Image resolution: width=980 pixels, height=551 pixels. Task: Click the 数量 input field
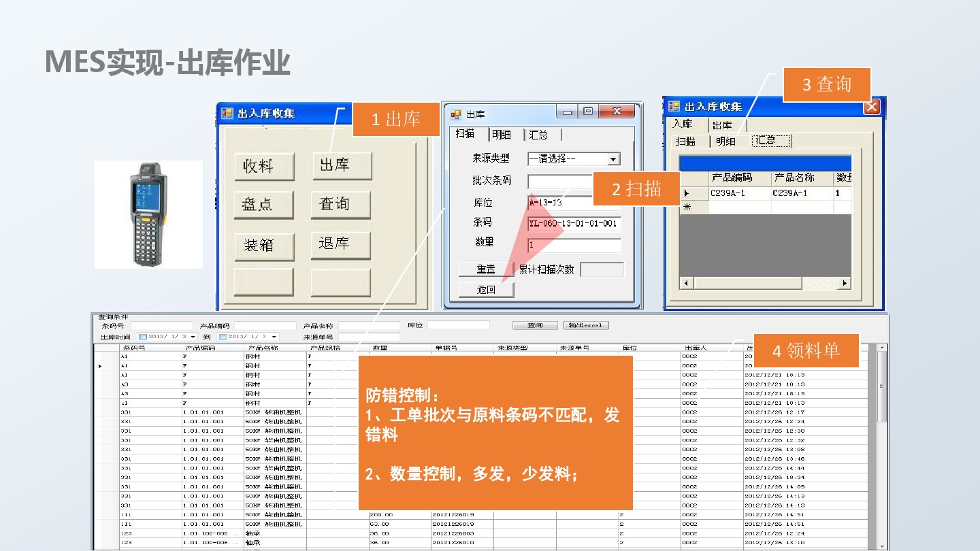click(574, 245)
